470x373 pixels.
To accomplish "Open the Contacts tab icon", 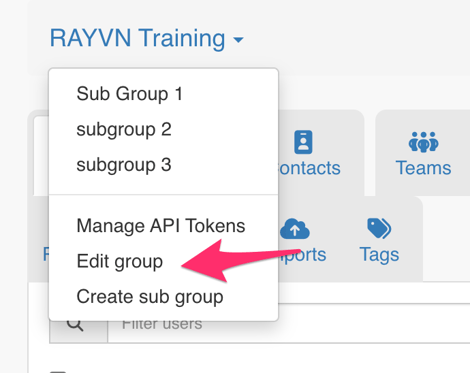I will (303, 142).
